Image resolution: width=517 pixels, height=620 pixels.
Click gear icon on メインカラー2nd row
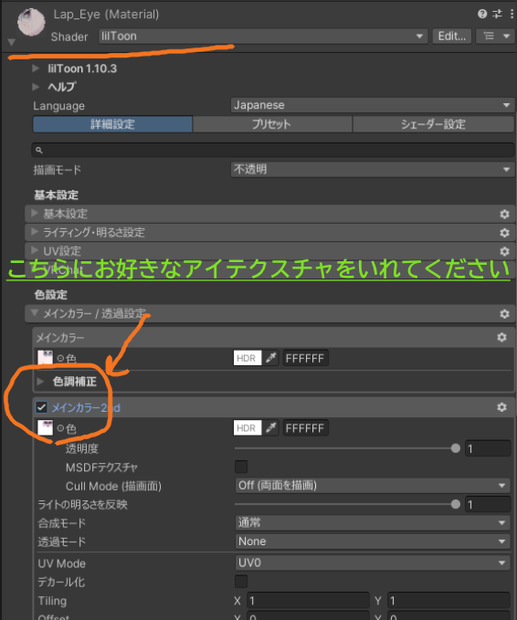pos(502,407)
